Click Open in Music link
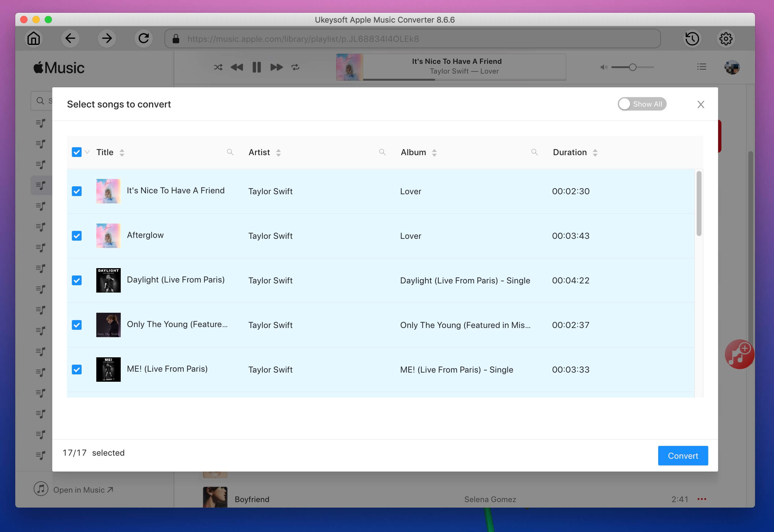Screen dimensions: 774x532 [x=82, y=490]
